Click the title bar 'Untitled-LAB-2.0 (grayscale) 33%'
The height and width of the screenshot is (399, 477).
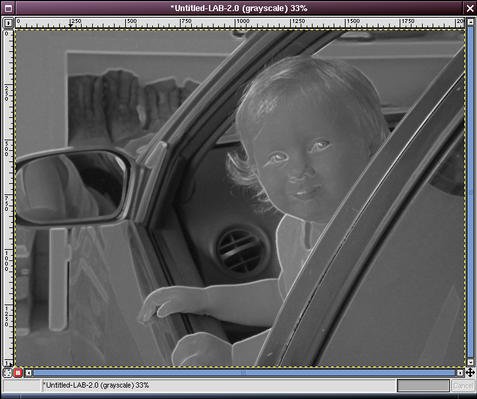(x=239, y=8)
